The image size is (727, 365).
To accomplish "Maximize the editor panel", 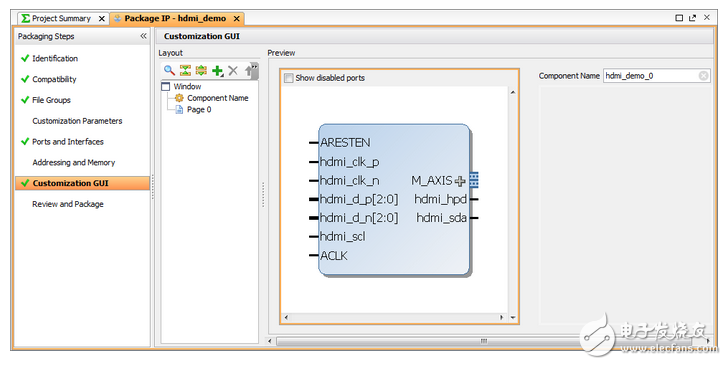I will [679, 18].
